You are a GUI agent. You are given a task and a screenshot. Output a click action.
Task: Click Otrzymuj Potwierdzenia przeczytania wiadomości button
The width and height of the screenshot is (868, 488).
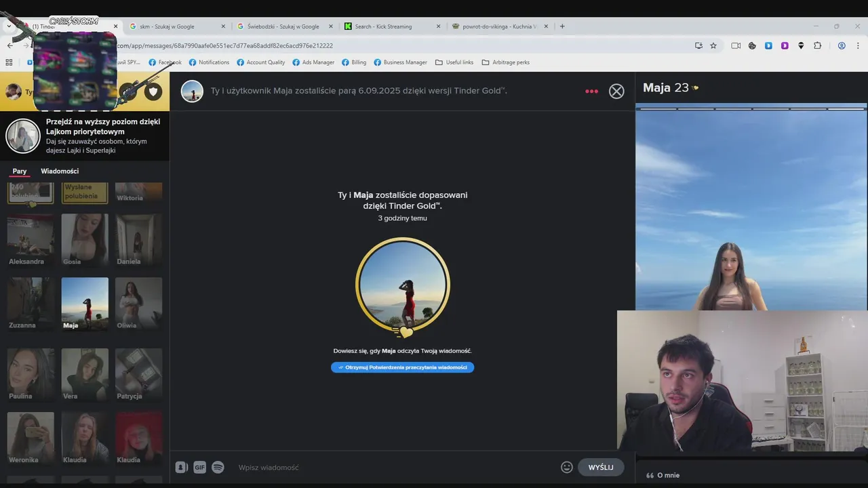[402, 367]
